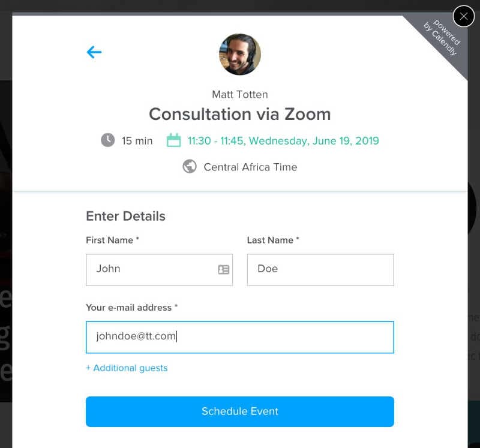This screenshot has width=480, height=448.
Task: Click into the e-mail address field
Action: pyautogui.click(x=240, y=337)
